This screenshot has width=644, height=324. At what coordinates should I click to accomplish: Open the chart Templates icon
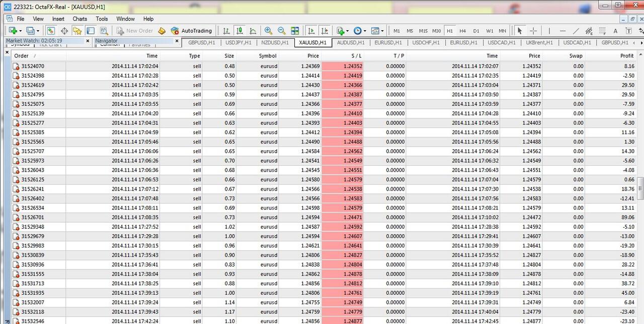coord(375,31)
